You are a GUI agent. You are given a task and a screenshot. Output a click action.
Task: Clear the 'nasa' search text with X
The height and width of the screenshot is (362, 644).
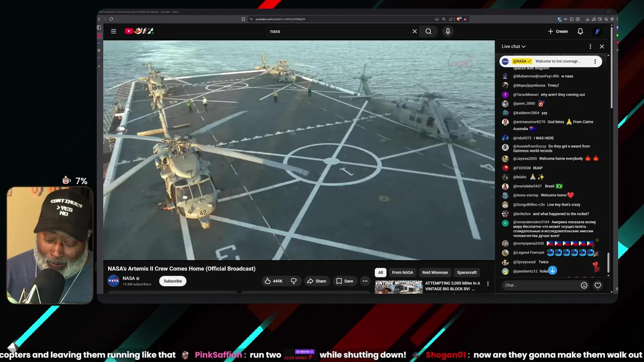pos(415,31)
